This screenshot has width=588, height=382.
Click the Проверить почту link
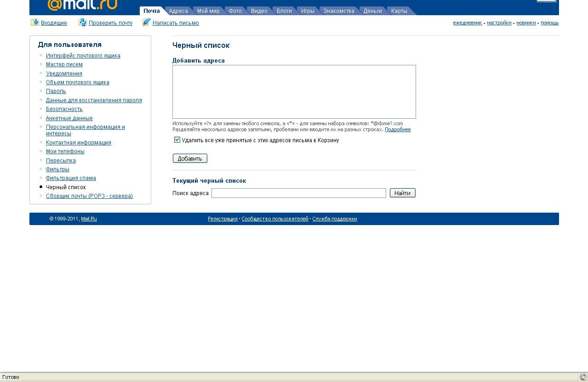click(x=110, y=23)
